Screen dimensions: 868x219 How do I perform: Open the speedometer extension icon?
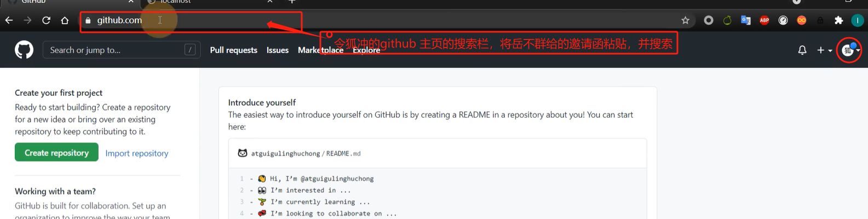tap(783, 20)
